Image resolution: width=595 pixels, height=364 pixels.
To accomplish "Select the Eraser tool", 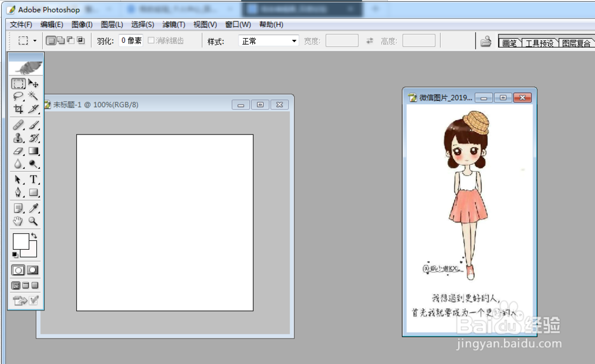I will (x=18, y=151).
